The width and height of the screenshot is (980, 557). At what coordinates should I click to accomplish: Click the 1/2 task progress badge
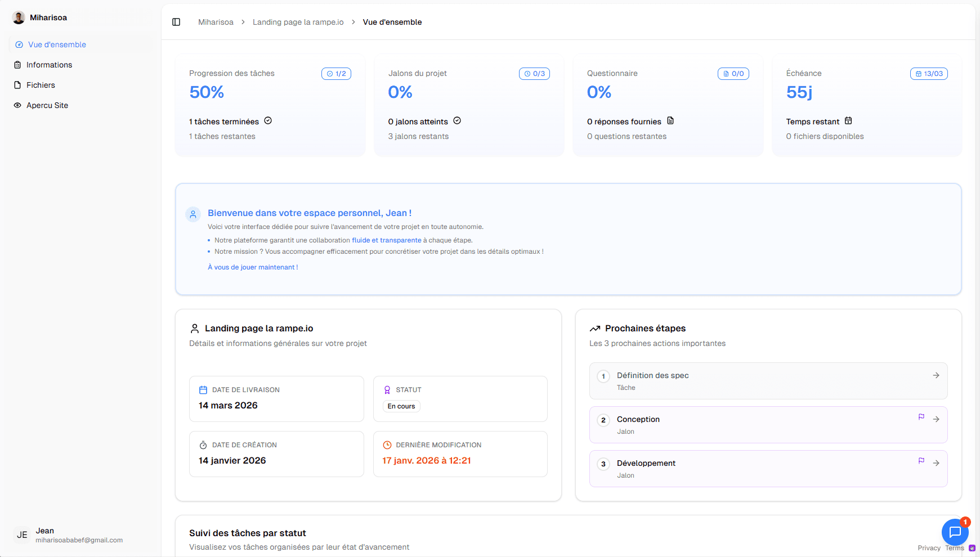pos(336,74)
